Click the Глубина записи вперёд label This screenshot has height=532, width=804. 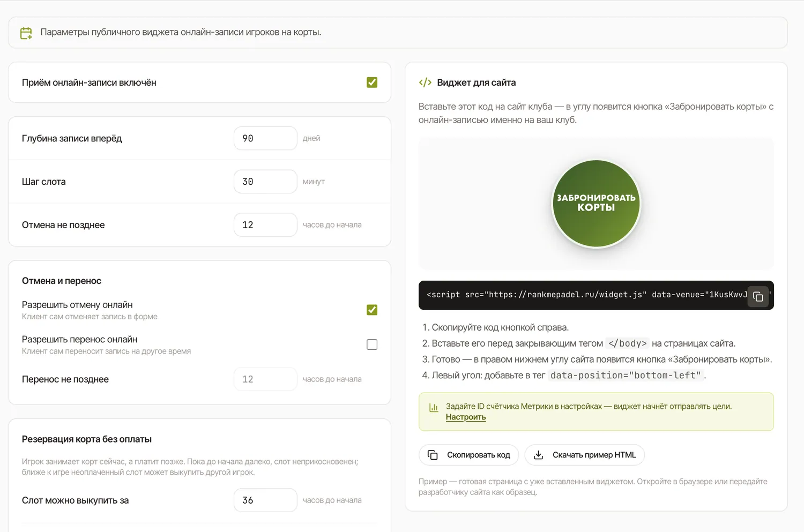point(72,138)
